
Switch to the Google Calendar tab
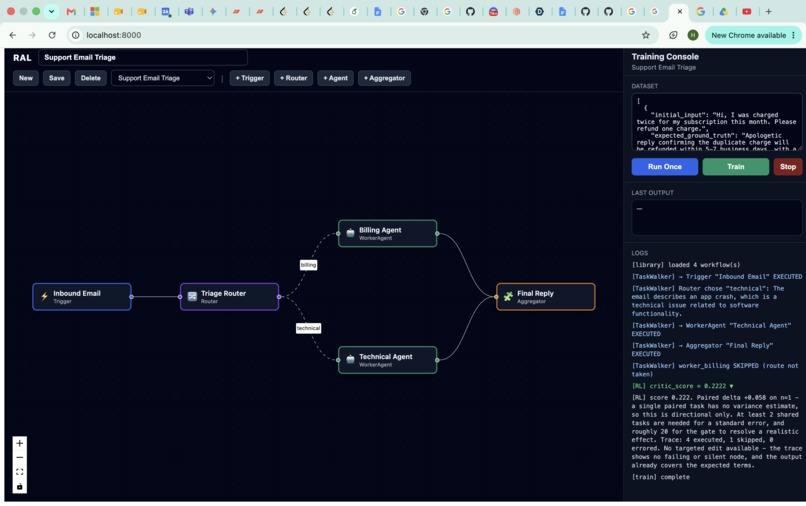point(166,11)
